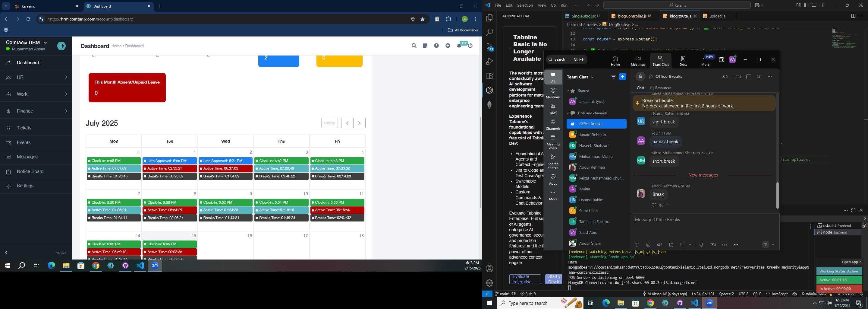Go to previous month in HRM calendar

click(x=347, y=123)
